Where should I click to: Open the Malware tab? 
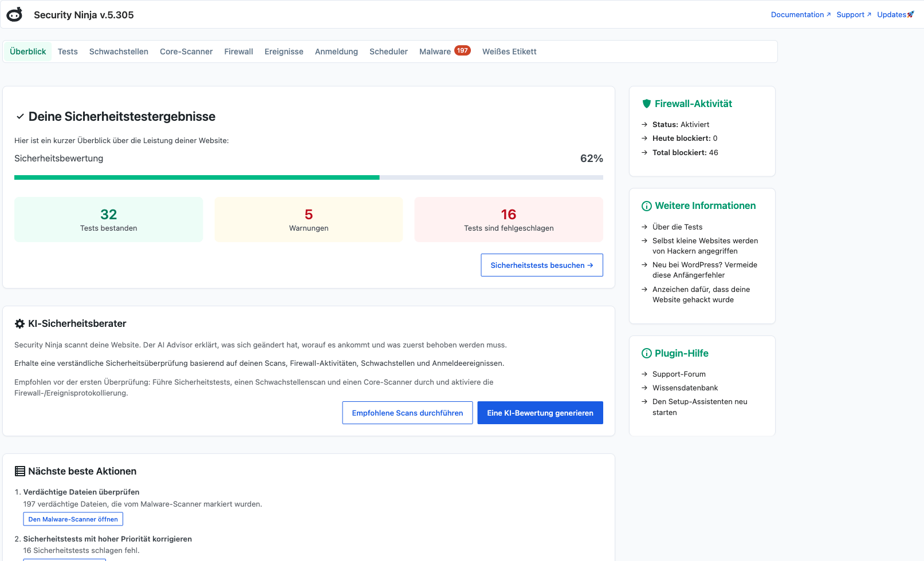click(x=445, y=52)
